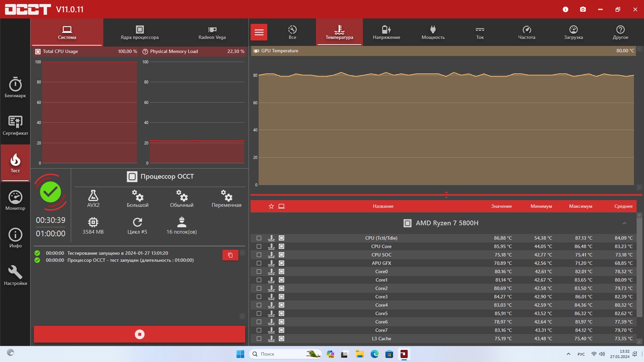This screenshot has height=362, width=644.
Task: Tick the Core7 checkbox
Action: [x=259, y=330]
